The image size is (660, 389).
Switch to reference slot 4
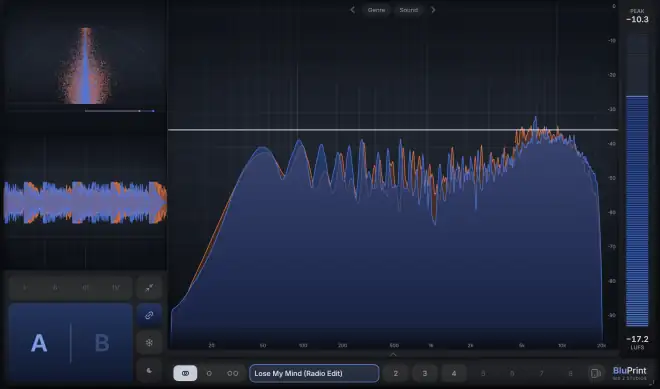click(454, 373)
